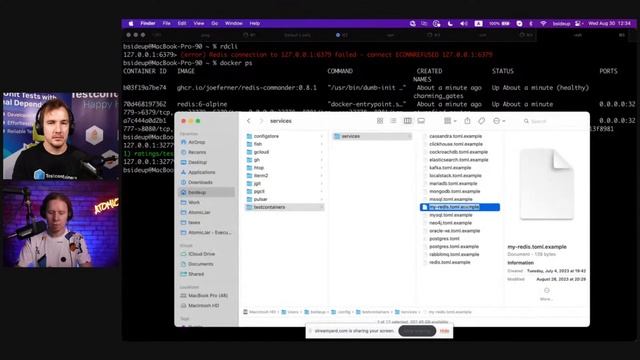Go forward in Finder navigation
The width and height of the screenshot is (640, 360).
click(x=261, y=121)
